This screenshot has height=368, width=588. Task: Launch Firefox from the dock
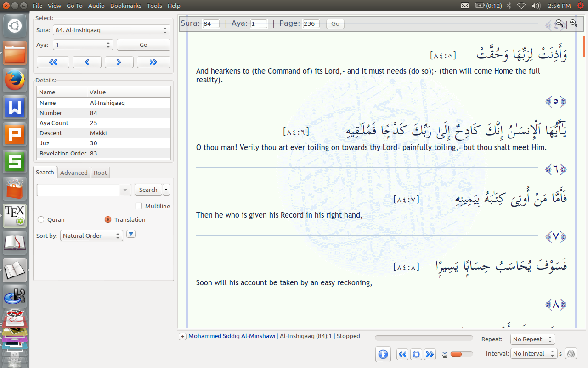(14, 79)
